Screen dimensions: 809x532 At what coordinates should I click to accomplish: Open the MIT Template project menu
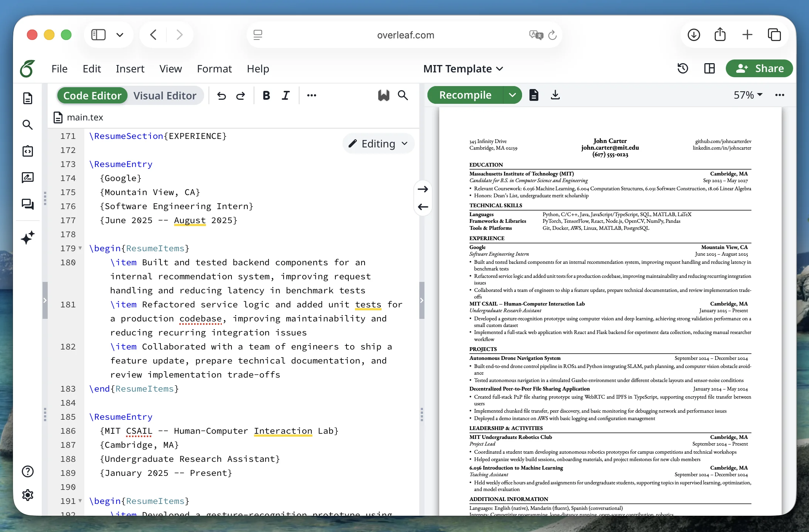click(x=463, y=69)
